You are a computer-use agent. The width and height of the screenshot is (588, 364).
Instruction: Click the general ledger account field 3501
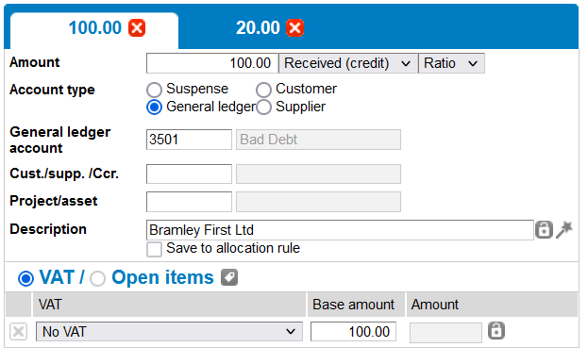tap(189, 140)
